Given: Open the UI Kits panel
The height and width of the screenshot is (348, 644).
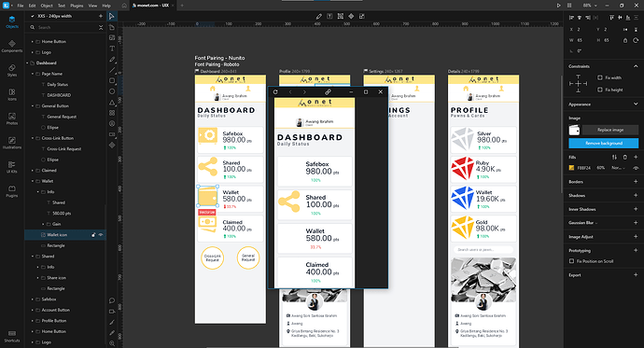Looking at the screenshot, I should tap(12, 167).
